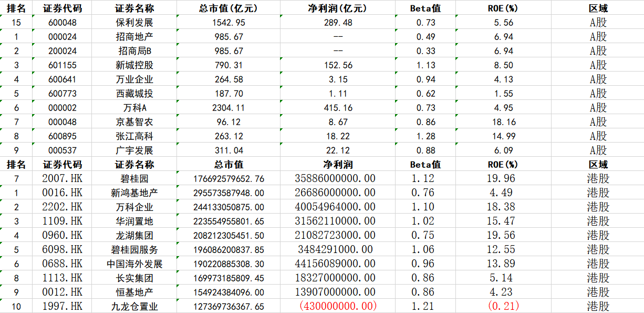Select stock code 000537
Image resolution: width=644 pixels, height=313 pixels.
62,150
